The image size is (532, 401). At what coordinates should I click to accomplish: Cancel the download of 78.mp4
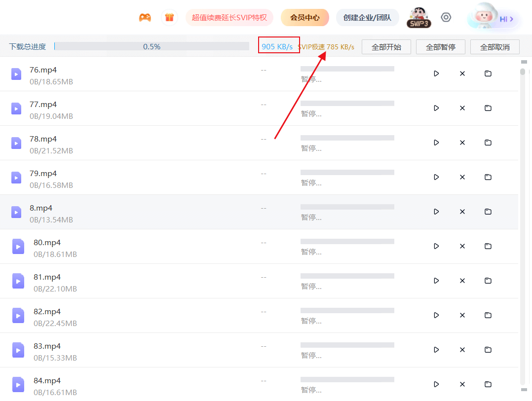pyautogui.click(x=462, y=142)
